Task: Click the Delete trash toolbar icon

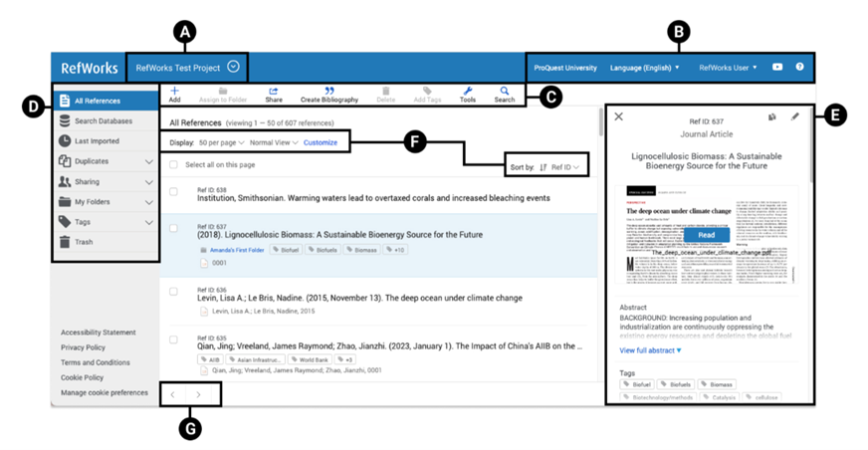Action: [x=386, y=91]
